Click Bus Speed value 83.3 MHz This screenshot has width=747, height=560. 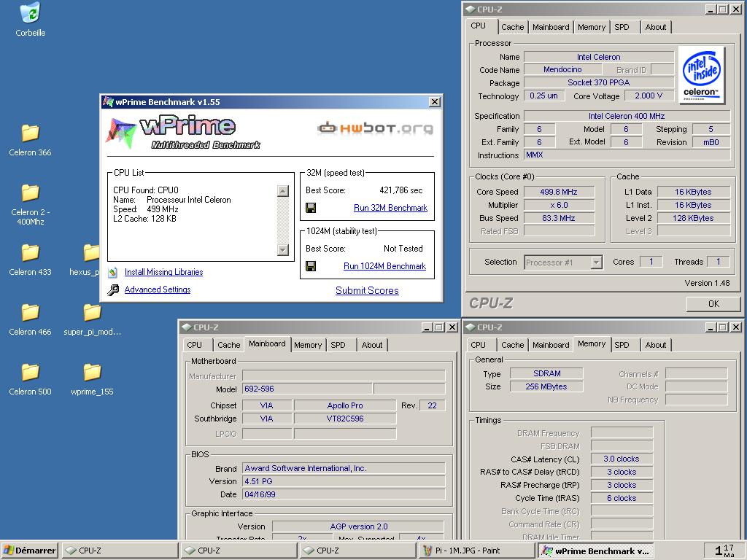[x=559, y=218]
